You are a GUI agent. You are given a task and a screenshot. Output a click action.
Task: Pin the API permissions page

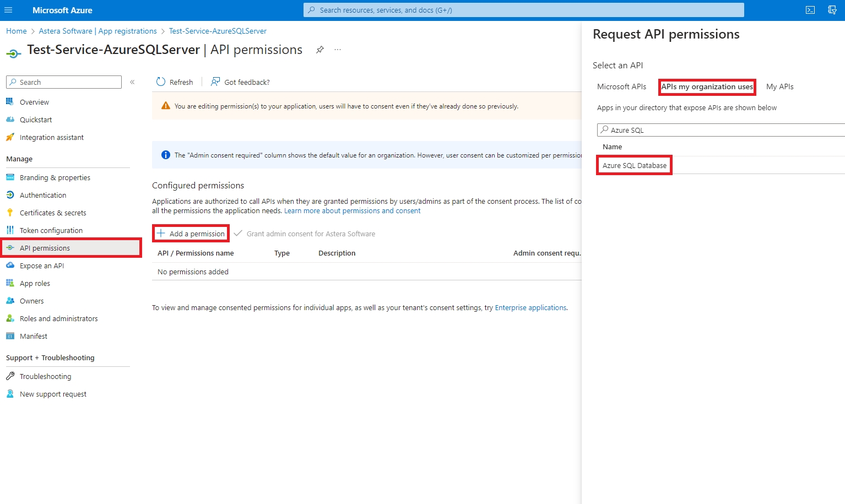pyautogui.click(x=320, y=50)
